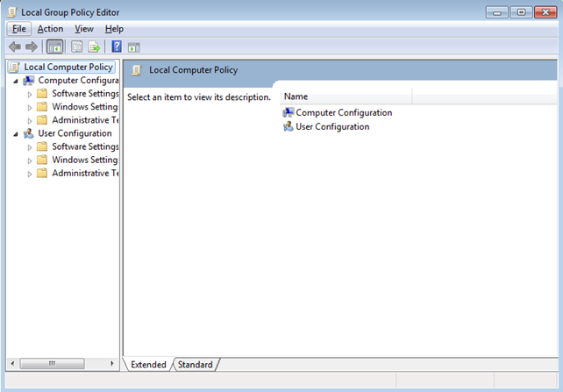Select User Configuration icon in the right pane

(x=289, y=126)
